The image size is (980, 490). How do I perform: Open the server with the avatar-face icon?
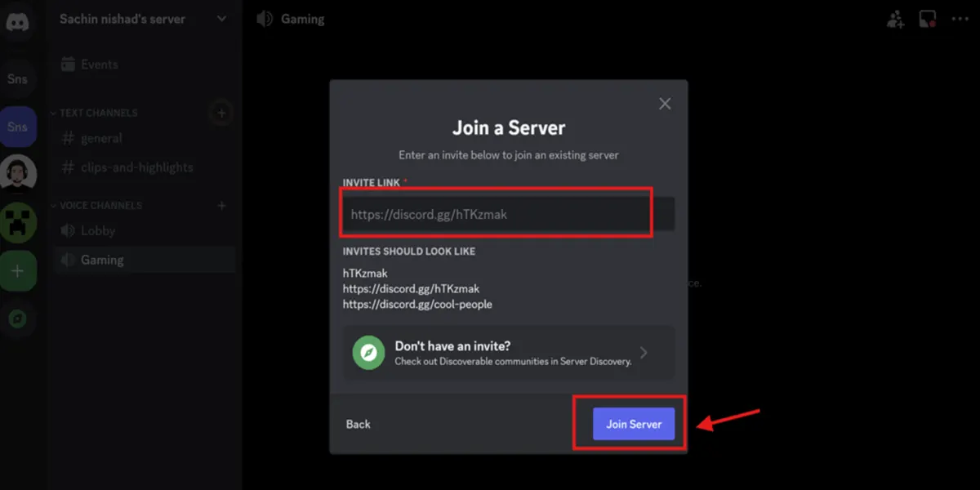tap(17, 174)
